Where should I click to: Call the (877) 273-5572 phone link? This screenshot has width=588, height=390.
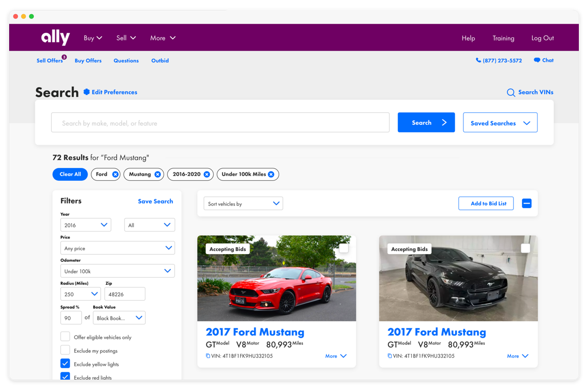tap(502, 61)
